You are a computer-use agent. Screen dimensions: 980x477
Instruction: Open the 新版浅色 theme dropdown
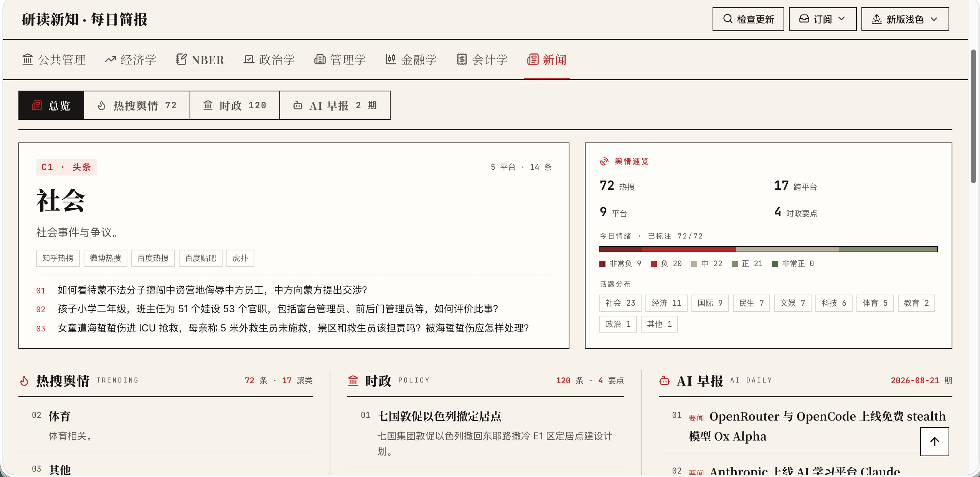point(905,19)
